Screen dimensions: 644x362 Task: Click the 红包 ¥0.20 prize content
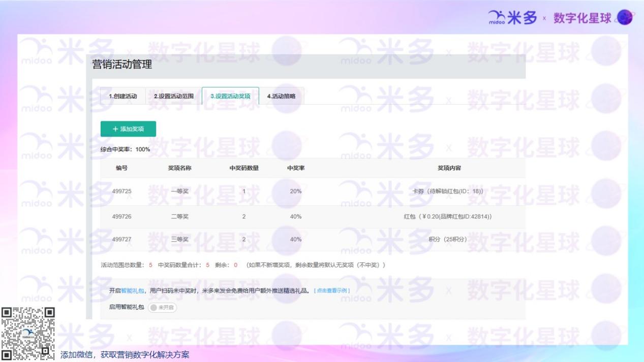pyautogui.click(x=447, y=217)
